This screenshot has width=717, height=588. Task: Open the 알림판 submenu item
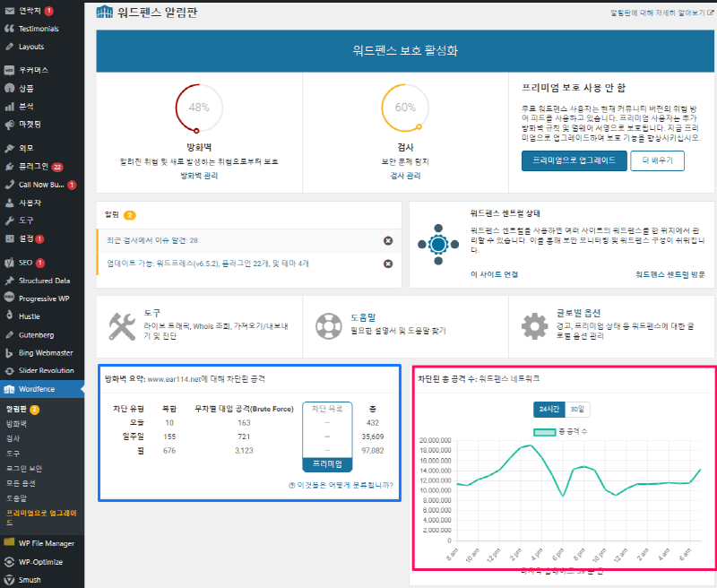pos(16,410)
